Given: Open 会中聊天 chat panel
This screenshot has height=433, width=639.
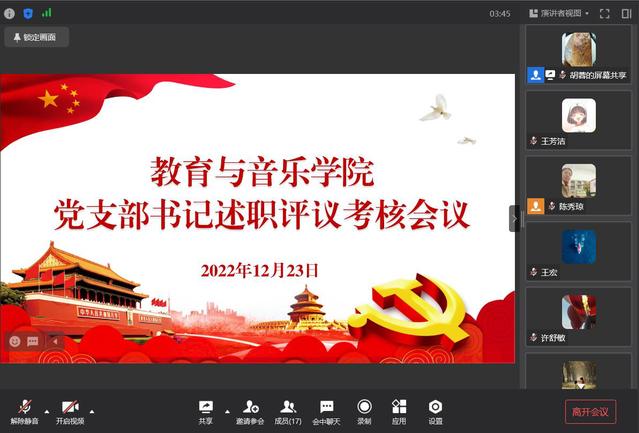Looking at the screenshot, I should [x=326, y=412].
